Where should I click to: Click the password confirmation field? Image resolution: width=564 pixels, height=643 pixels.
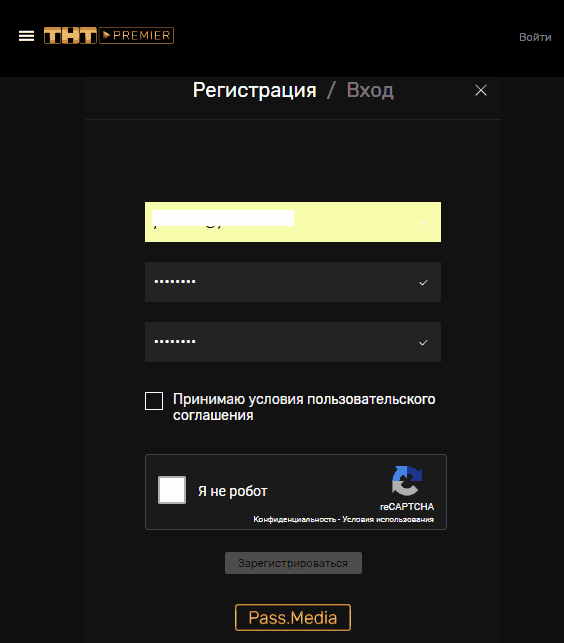coord(293,342)
